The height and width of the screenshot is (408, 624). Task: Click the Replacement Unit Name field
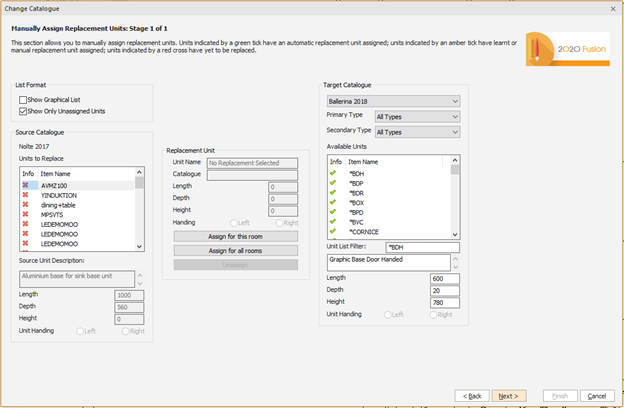click(x=252, y=163)
